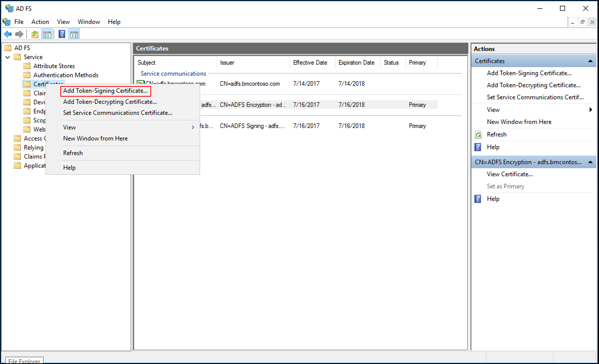
Task: Open the Action menu
Action: click(40, 22)
